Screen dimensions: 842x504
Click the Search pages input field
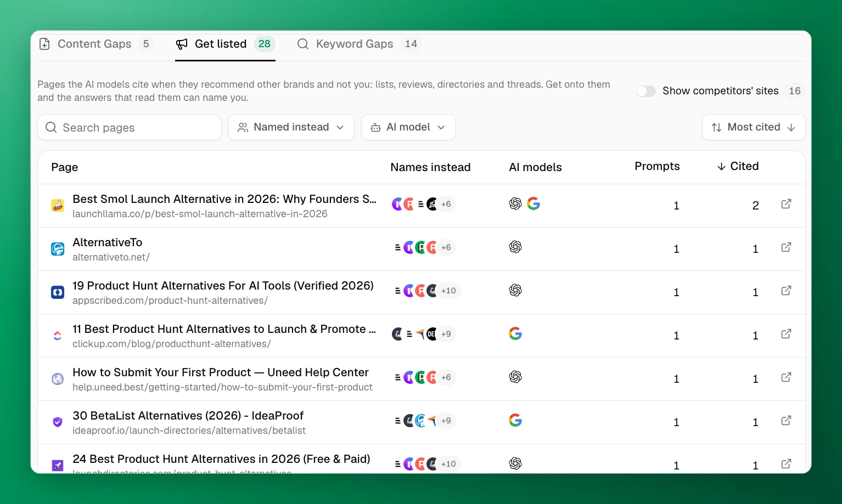click(130, 127)
